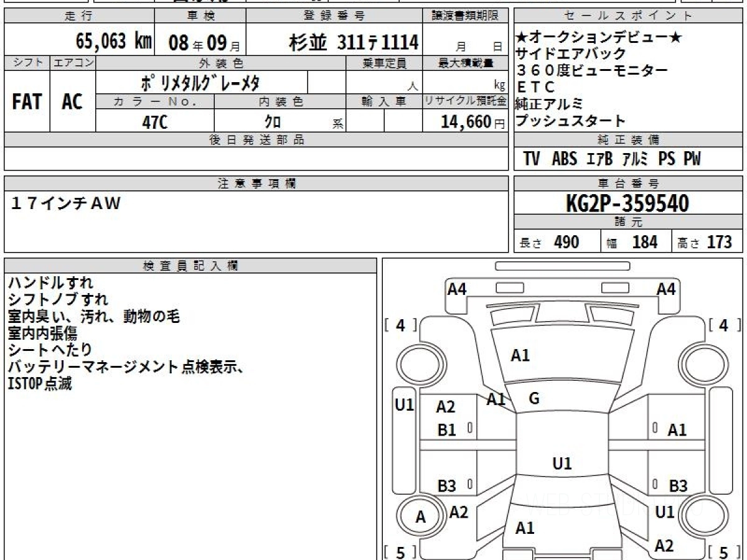747x560 pixels.
Task: Click the 外装色 header
Action: click(x=221, y=63)
